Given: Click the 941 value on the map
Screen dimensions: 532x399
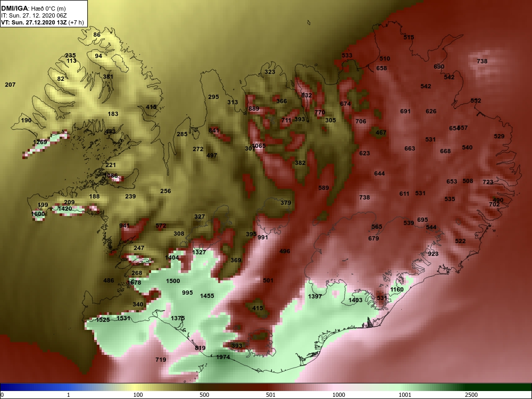Looking at the screenshot, I should coord(124,226).
